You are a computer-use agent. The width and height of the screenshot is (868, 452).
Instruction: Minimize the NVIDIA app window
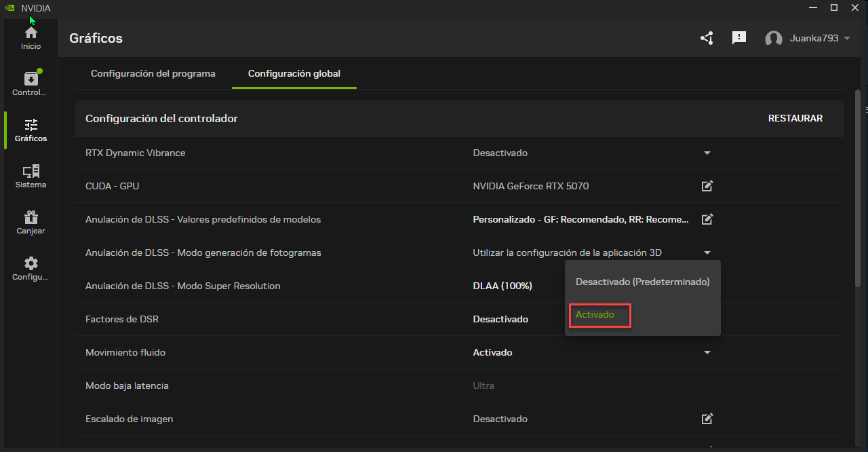coord(812,7)
